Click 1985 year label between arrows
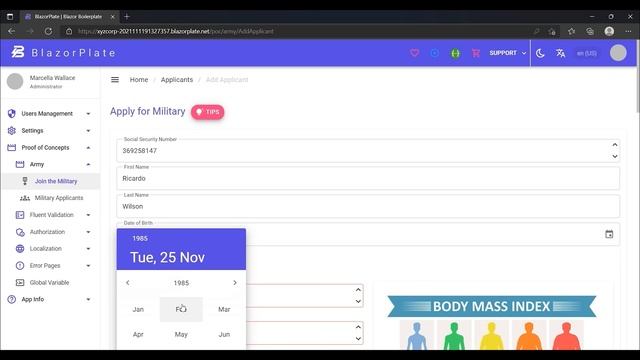Image resolution: width=640 pixels, height=360 pixels. 181,283
